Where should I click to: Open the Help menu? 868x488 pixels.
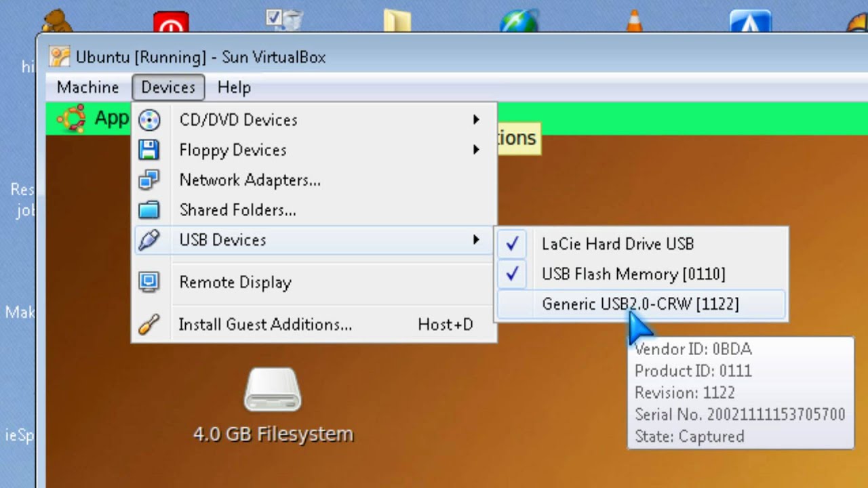(234, 87)
